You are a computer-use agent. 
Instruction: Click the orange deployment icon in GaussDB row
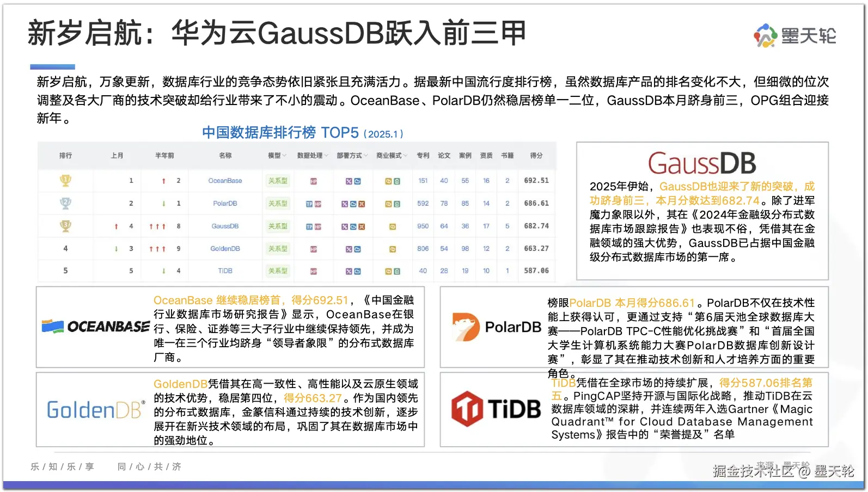pos(362,226)
